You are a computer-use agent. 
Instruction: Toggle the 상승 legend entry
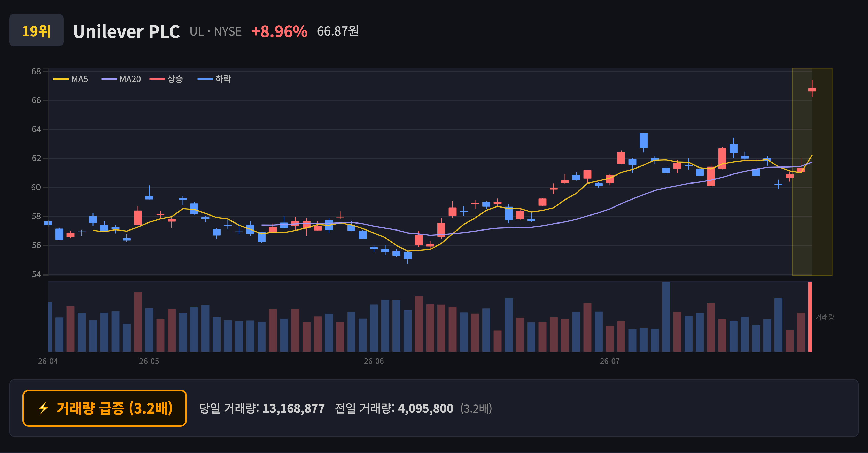(x=166, y=79)
